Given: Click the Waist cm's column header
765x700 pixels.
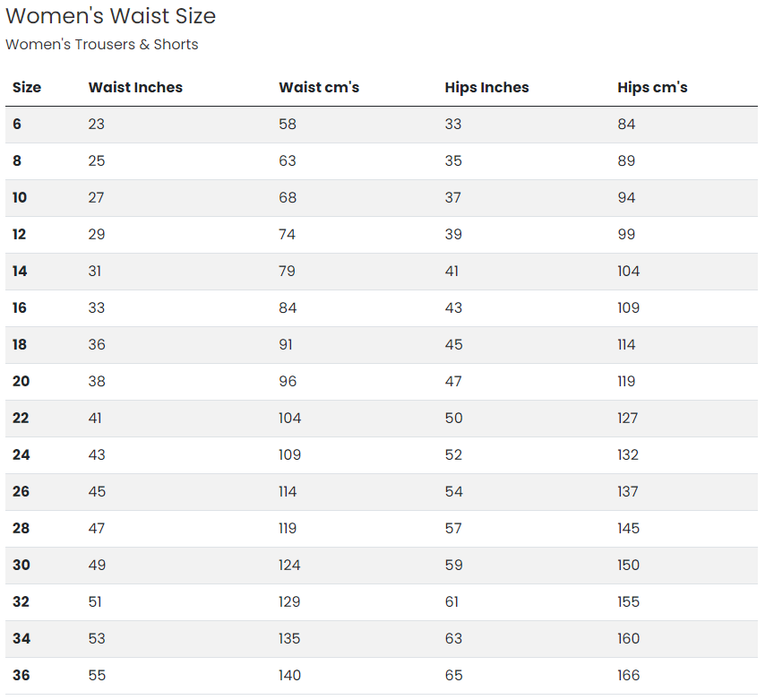Looking at the screenshot, I should coord(319,87).
